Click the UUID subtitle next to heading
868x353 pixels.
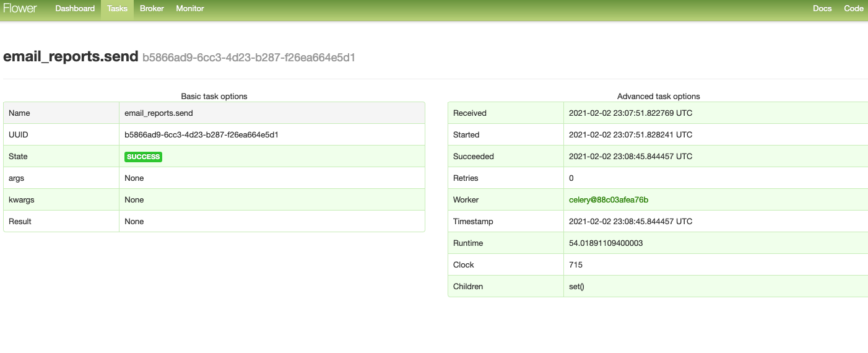click(x=249, y=58)
